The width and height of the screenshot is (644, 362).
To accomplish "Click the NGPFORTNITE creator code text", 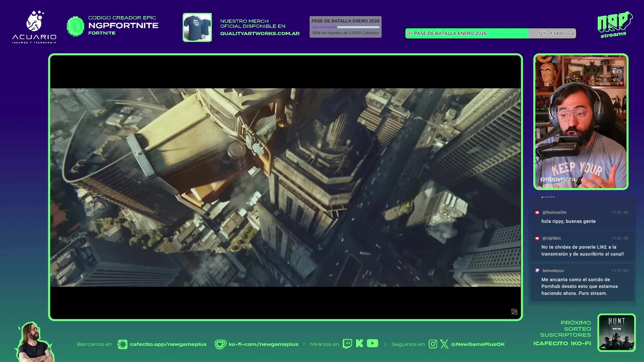I will (x=123, y=26).
